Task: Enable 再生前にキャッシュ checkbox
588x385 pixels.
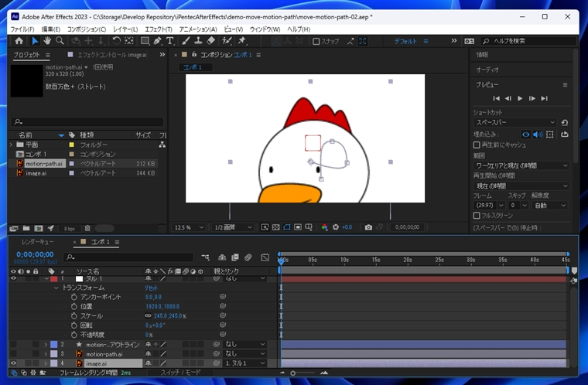Action: pos(477,145)
